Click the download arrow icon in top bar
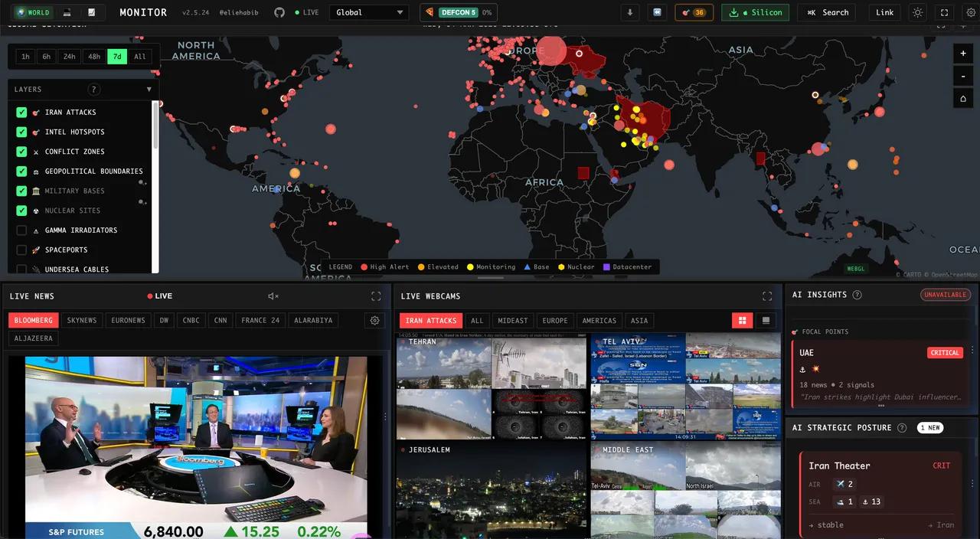Image resolution: width=980 pixels, height=539 pixels. (629, 11)
